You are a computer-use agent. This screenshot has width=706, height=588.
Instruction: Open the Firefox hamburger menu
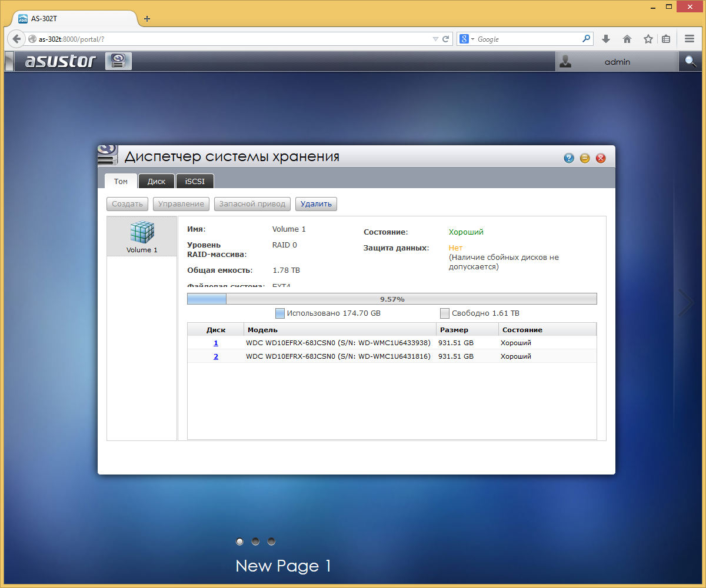pos(690,39)
